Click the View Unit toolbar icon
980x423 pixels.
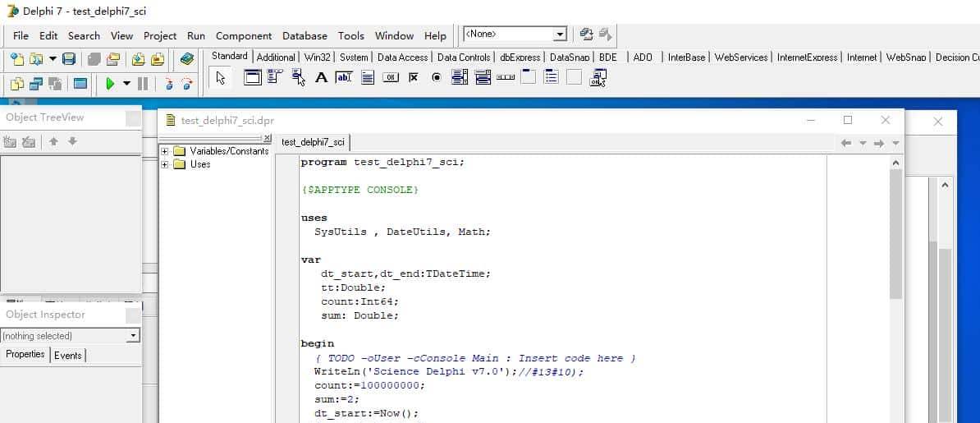point(17,83)
